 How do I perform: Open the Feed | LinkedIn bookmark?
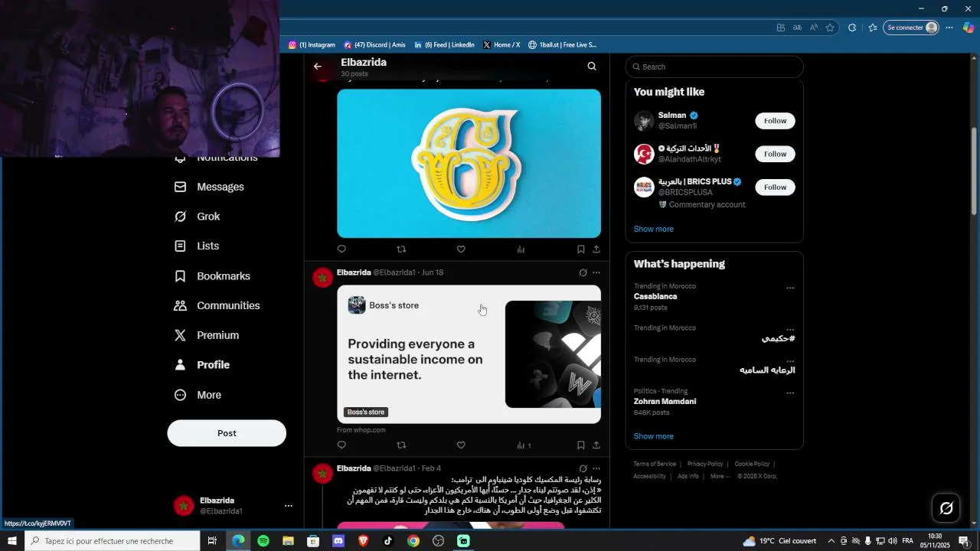tap(444, 45)
